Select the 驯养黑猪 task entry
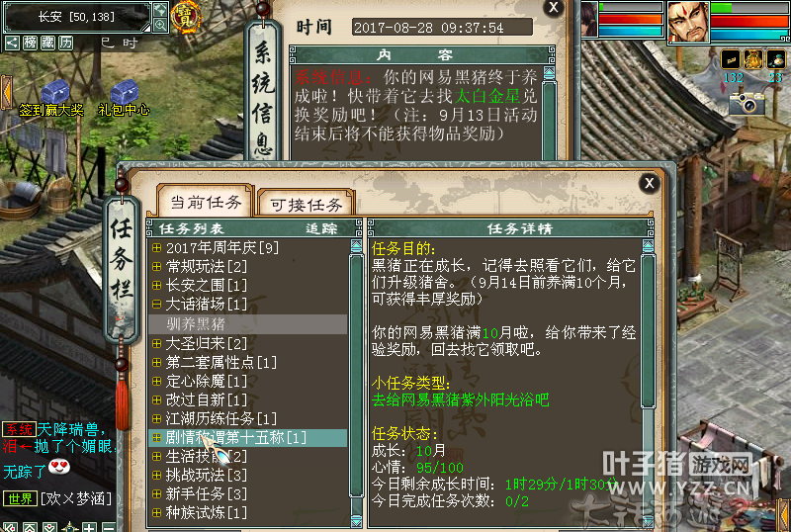The height and width of the screenshot is (532, 791). click(x=248, y=324)
